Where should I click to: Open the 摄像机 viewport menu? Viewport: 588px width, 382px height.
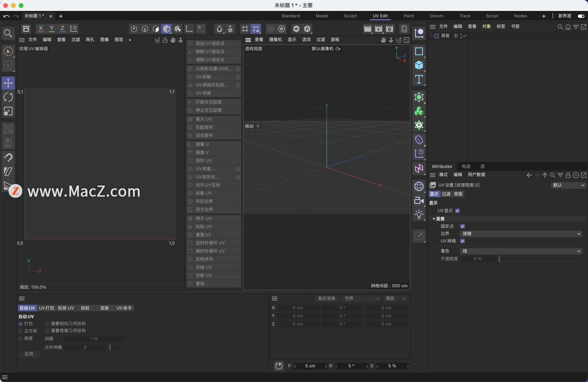[275, 40]
